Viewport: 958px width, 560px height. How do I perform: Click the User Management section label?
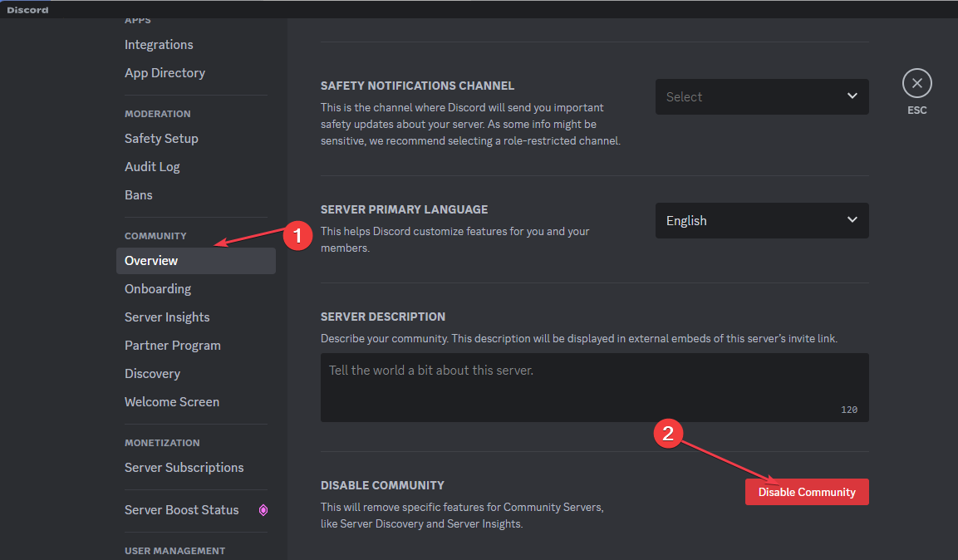[x=174, y=551]
